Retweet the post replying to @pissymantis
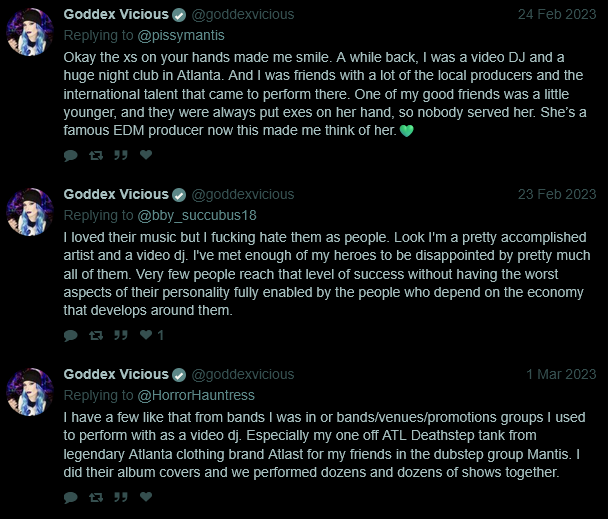This screenshot has width=608, height=519. coord(96,155)
